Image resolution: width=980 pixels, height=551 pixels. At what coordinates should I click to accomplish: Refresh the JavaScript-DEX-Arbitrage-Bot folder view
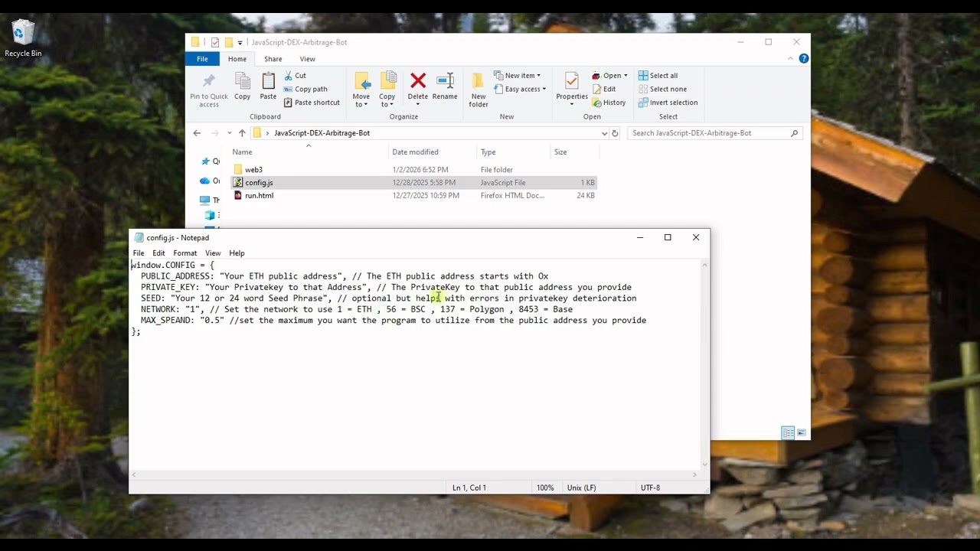[x=615, y=133]
